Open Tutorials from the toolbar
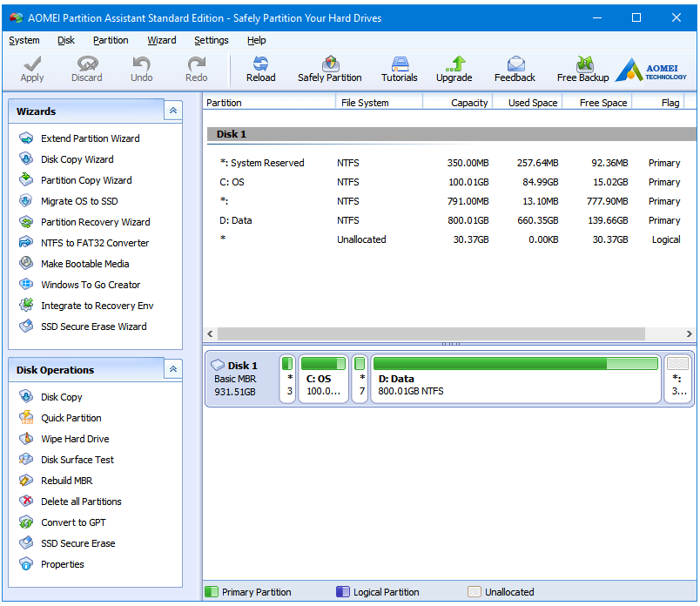The image size is (700, 606). coord(400,69)
